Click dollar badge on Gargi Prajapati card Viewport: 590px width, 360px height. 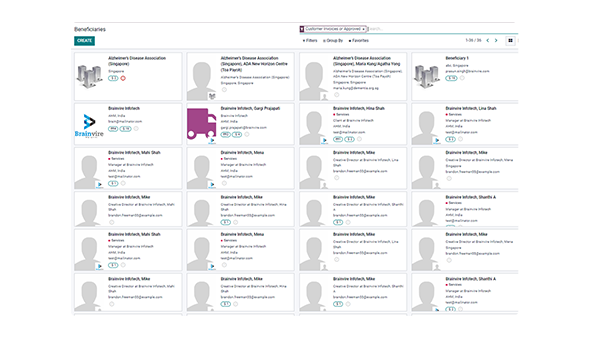[237, 135]
